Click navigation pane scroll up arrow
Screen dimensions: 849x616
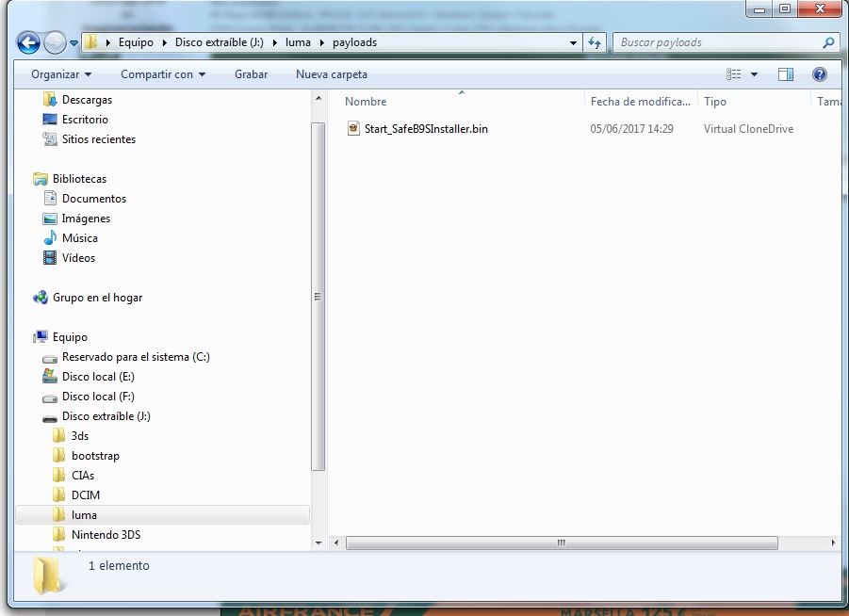[318, 98]
